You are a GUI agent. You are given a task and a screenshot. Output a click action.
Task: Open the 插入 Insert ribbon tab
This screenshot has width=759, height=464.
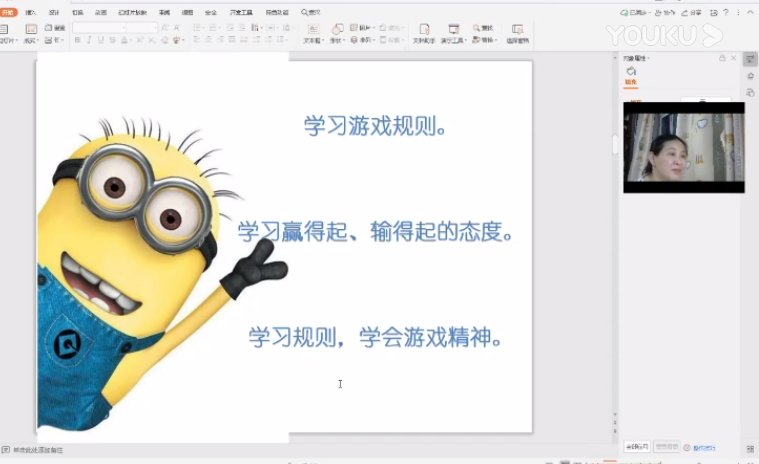click(x=30, y=13)
